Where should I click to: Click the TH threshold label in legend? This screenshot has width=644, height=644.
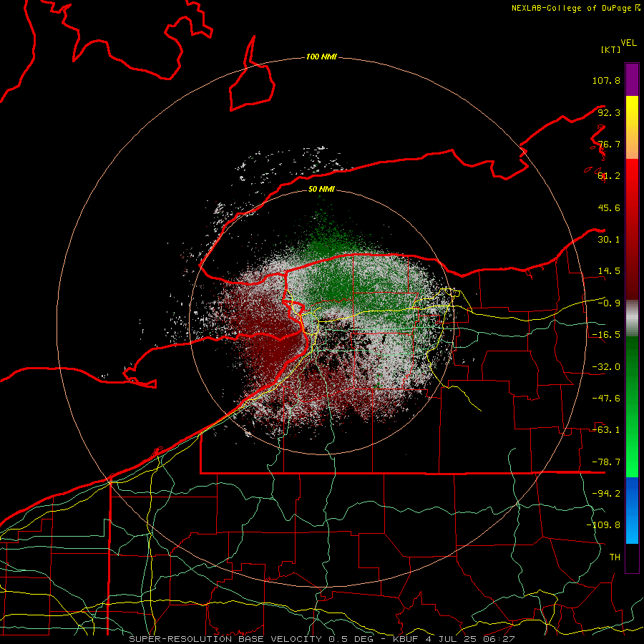click(615, 557)
